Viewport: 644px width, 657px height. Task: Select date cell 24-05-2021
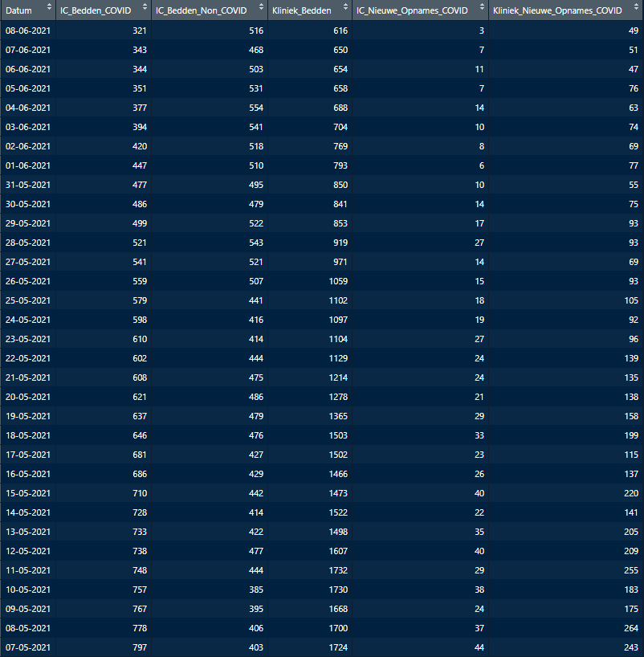pos(28,320)
